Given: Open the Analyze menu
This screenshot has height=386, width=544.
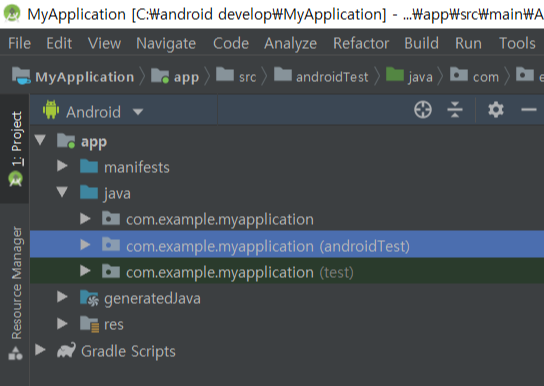Looking at the screenshot, I should (290, 43).
